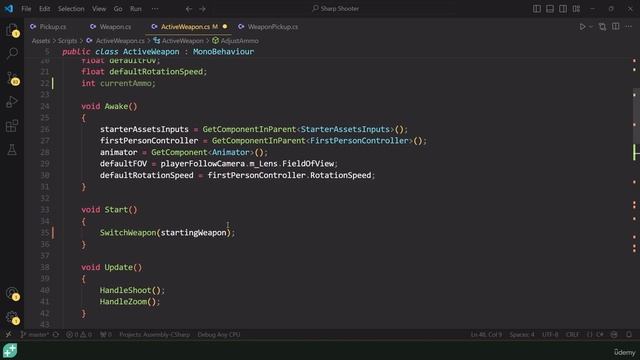
Task: Click the VS Code logo icon
Action: coord(9,9)
